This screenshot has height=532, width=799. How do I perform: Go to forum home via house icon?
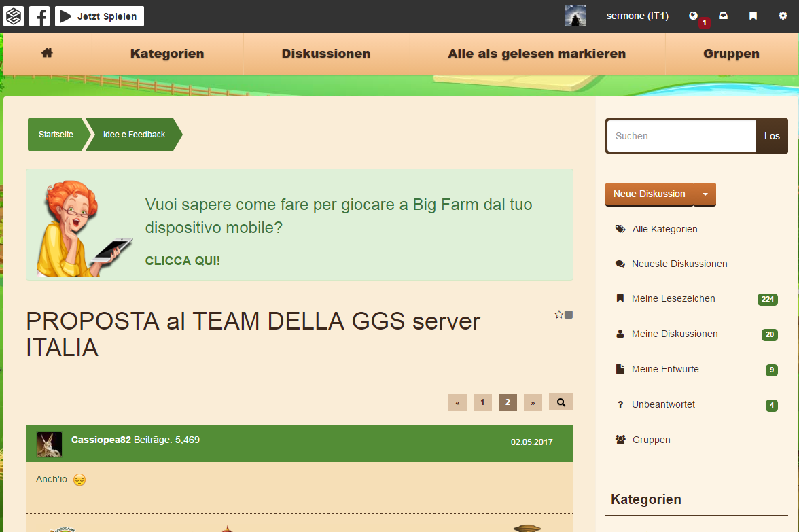click(48, 53)
